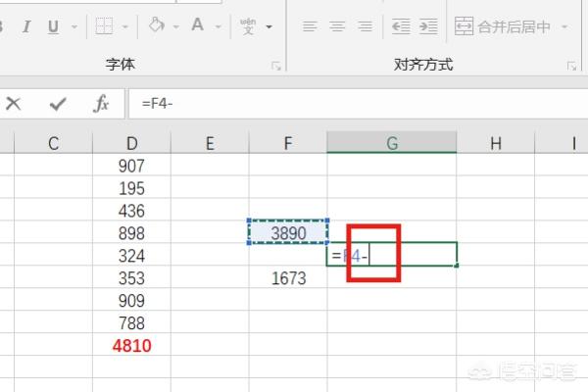Align text left
Screen dimensions: 588x392
(x=310, y=26)
